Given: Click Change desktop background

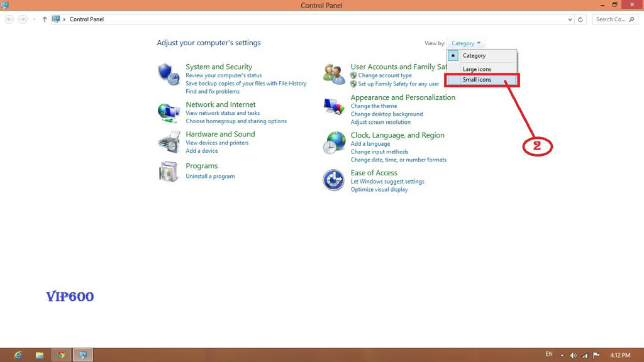Looking at the screenshot, I should [387, 114].
